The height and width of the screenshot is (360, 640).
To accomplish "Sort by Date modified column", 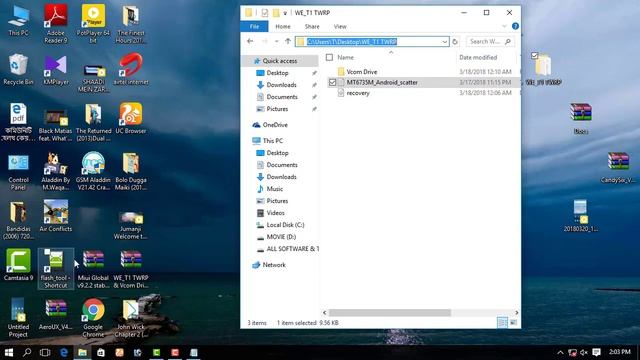I will pyautogui.click(x=478, y=58).
